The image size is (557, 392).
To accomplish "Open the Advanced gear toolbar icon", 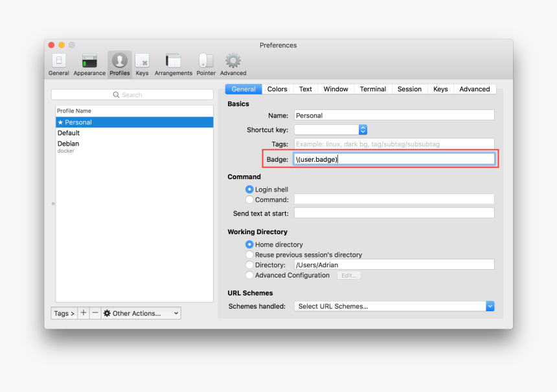I will point(233,64).
